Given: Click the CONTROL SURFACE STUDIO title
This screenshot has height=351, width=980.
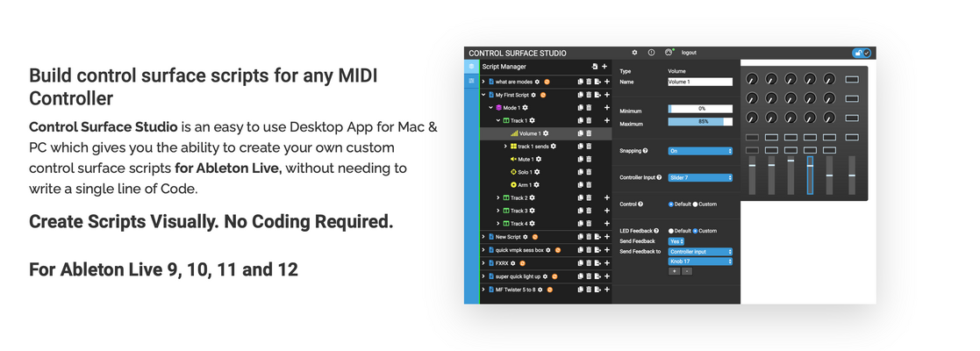Looking at the screenshot, I should (x=518, y=53).
